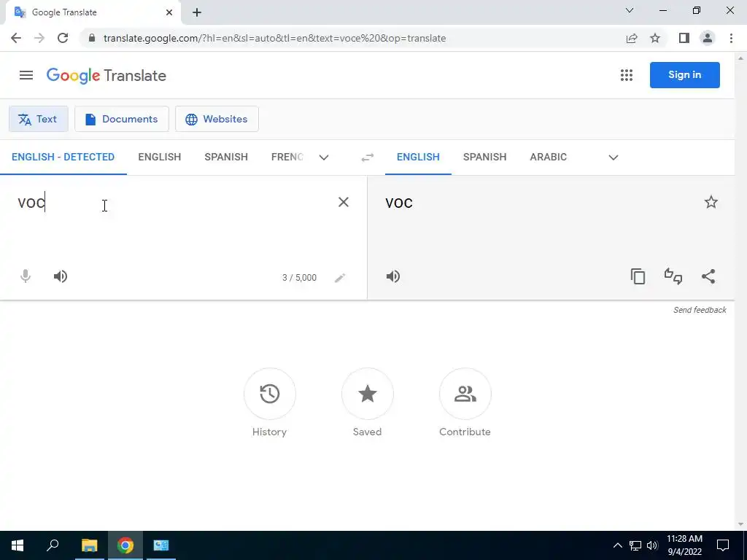Reload the current page
747x560 pixels.
coord(63,38)
